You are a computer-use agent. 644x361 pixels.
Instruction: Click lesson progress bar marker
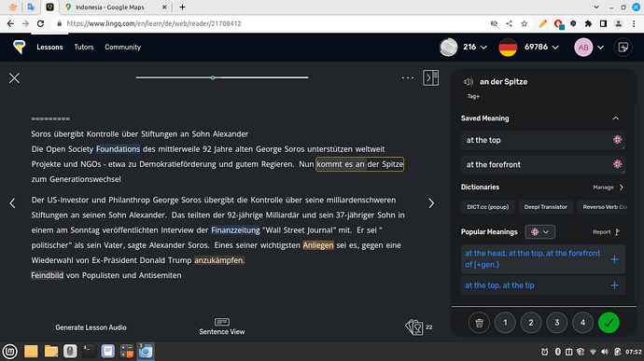pos(213,77)
